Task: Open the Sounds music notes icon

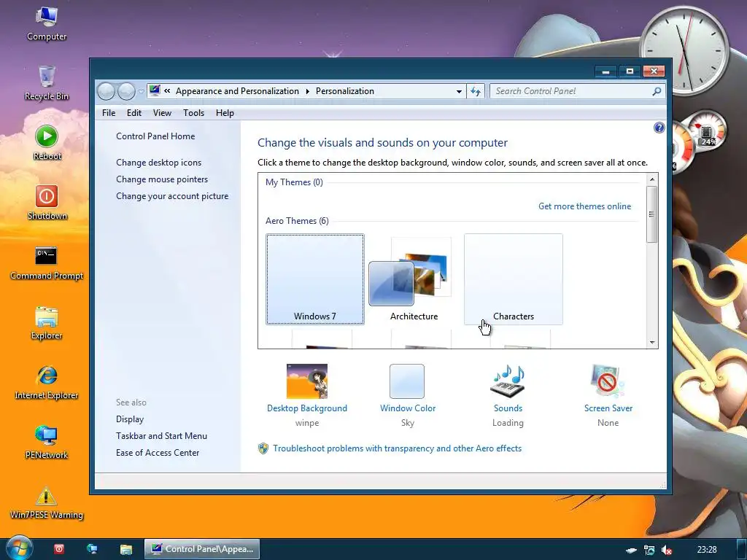Action: pos(508,381)
